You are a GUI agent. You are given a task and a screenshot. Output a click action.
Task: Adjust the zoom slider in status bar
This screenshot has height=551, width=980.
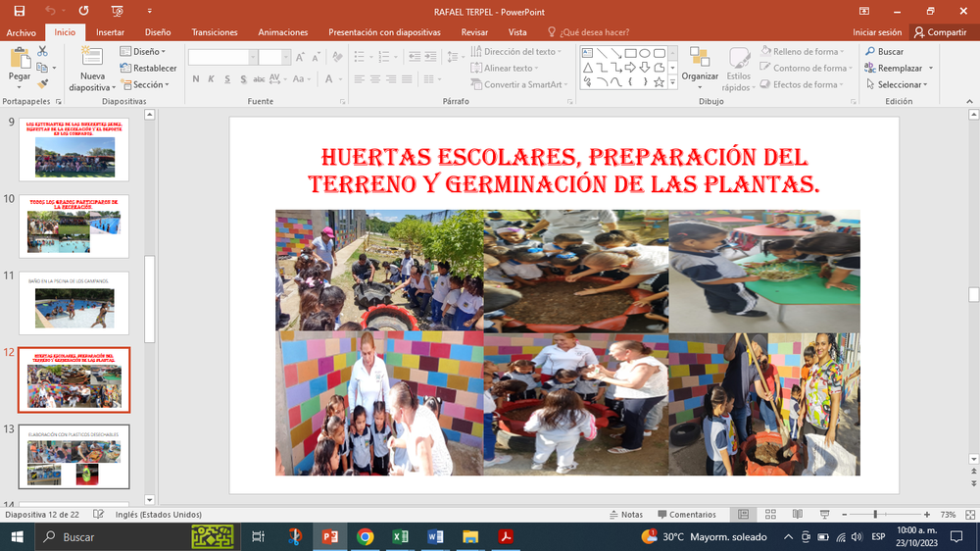[875, 515]
